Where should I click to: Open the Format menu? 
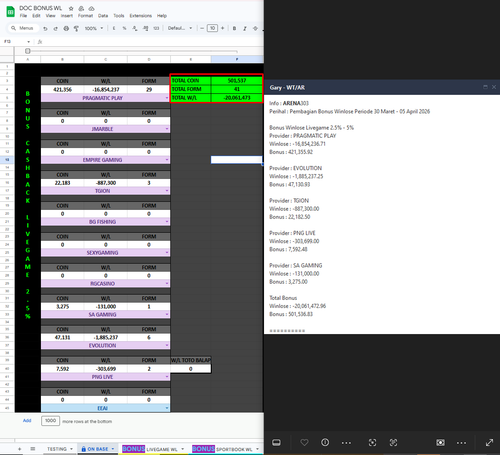85,16
